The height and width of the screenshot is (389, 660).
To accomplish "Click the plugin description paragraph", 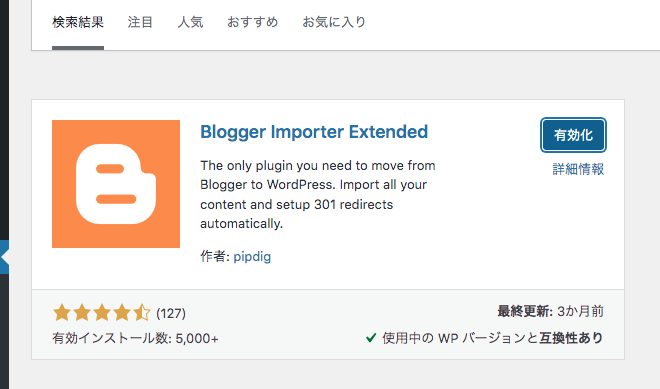I will pyautogui.click(x=318, y=194).
